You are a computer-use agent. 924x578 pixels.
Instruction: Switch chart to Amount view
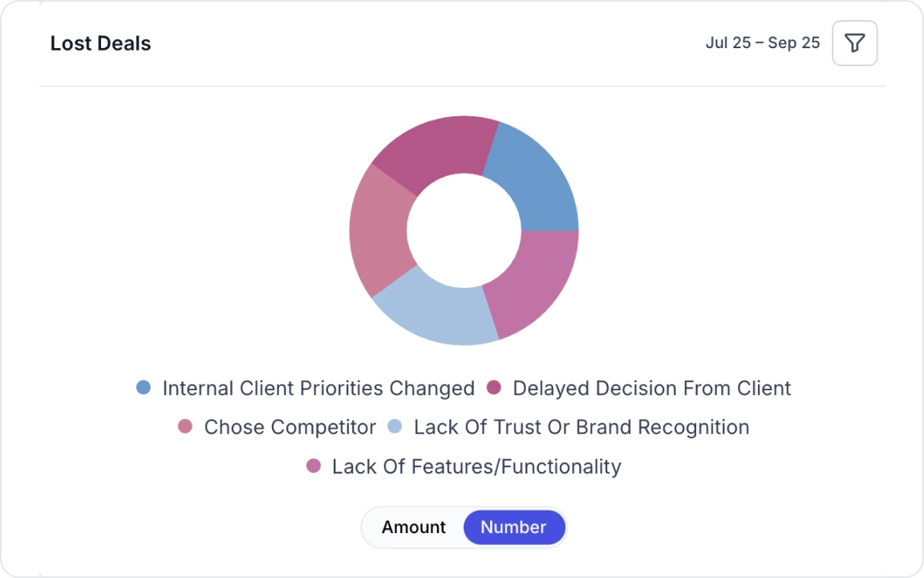tap(413, 527)
